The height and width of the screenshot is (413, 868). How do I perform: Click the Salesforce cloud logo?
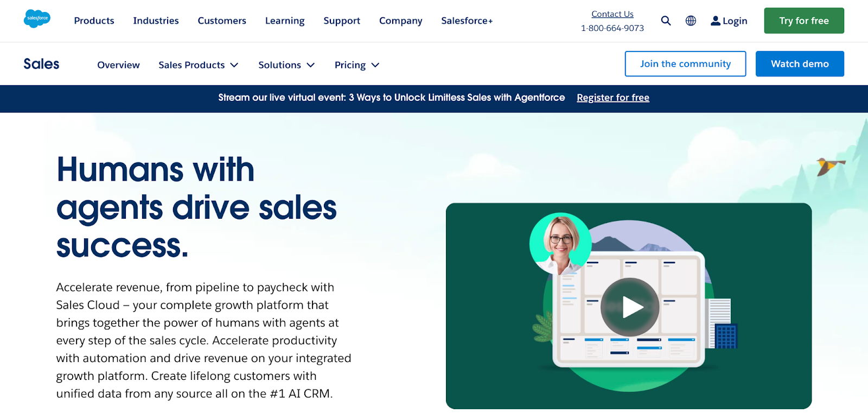37,18
